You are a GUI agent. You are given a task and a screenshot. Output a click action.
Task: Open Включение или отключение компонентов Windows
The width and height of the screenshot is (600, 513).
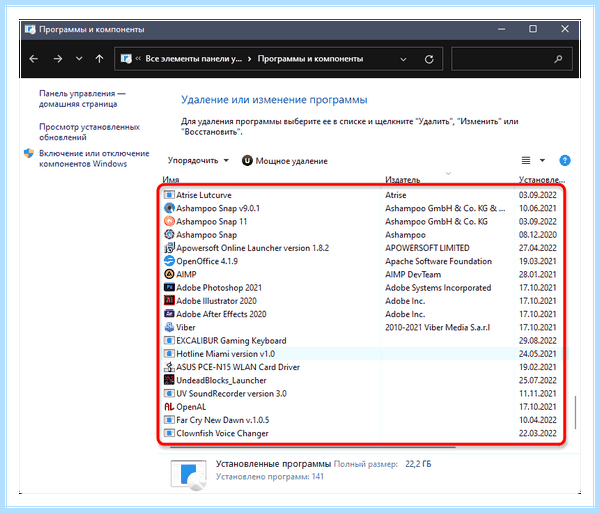[94, 158]
